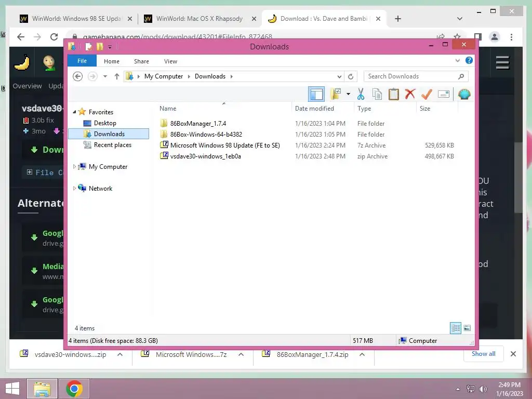
Task: Click GameBanana banana logo
Action: (x=22, y=62)
